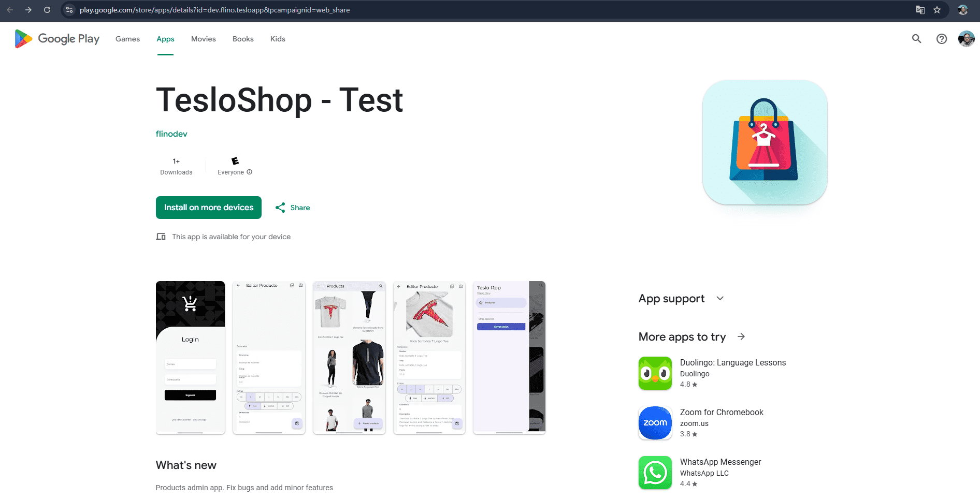The height and width of the screenshot is (499, 980).
Task: Click the Everyone rating info icon
Action: click(250, 172)
